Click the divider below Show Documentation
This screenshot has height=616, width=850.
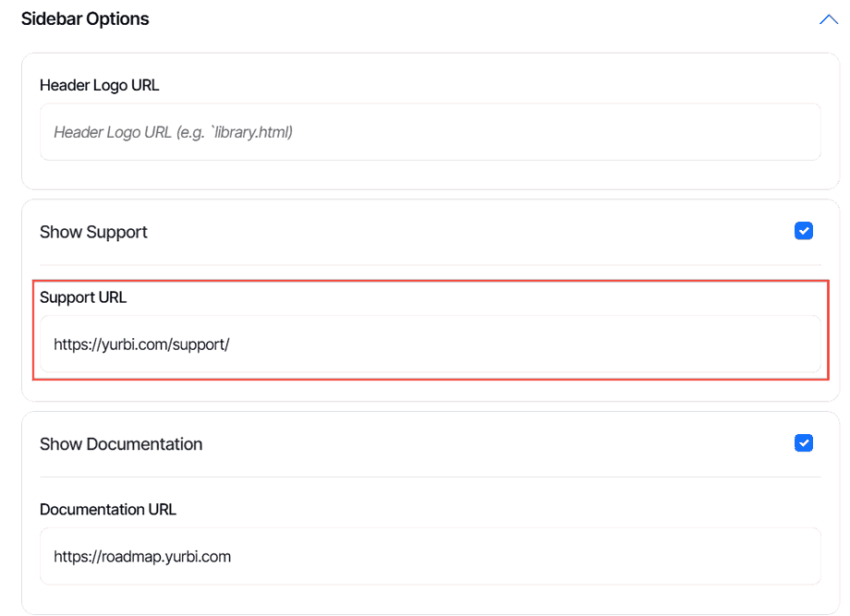(x=431, y=477)
